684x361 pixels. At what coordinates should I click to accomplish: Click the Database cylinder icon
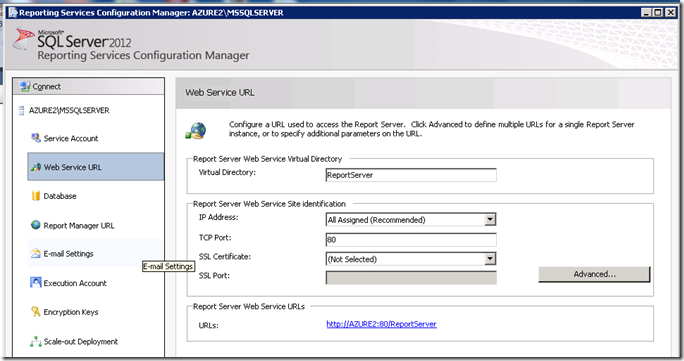(x=36, y=196)
